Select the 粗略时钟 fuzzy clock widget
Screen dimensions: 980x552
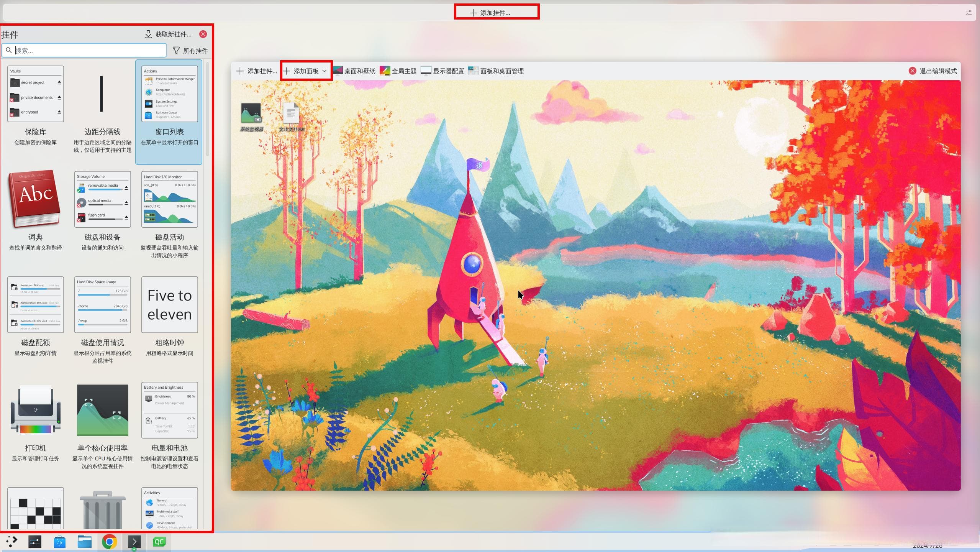(169, 322)
